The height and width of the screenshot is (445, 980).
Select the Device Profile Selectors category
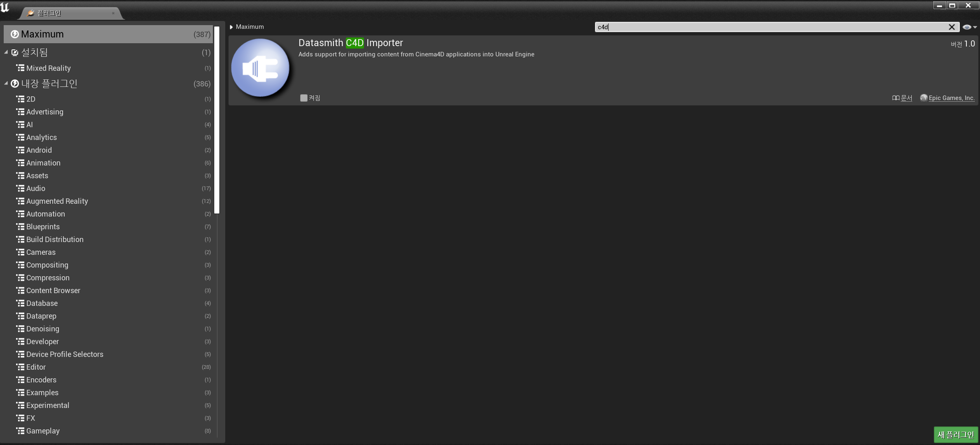pos(108,354)
